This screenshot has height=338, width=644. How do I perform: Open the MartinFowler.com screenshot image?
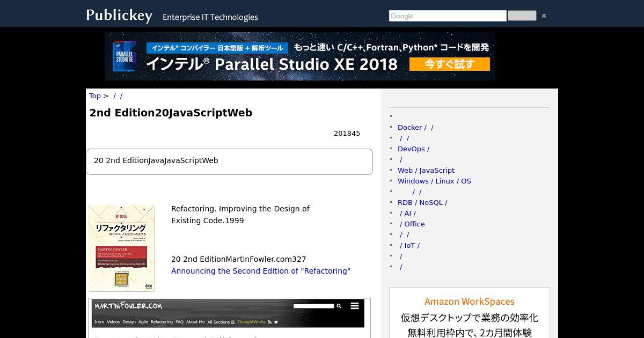click(229, 318)
